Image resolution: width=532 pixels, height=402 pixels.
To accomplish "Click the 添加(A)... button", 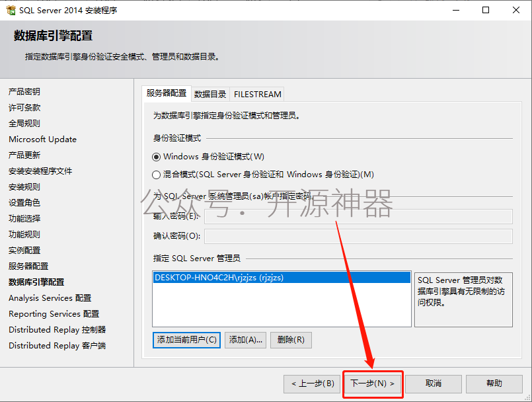I will pyautogui.click(x=246, y=340).
